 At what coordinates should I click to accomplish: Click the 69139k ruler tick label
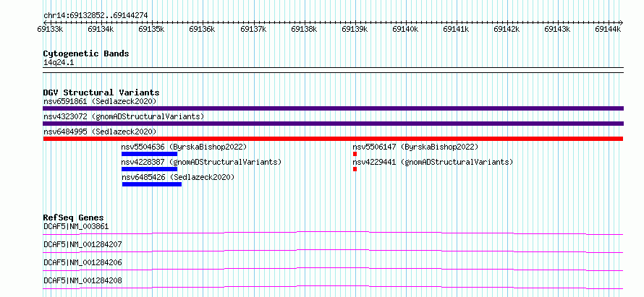click(355, 29)
